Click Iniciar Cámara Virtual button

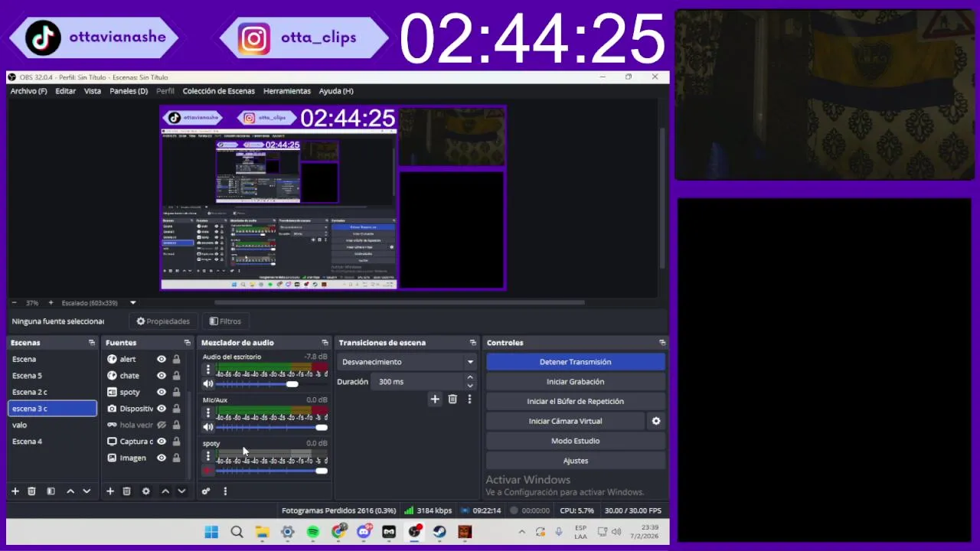tap(566, 421)
